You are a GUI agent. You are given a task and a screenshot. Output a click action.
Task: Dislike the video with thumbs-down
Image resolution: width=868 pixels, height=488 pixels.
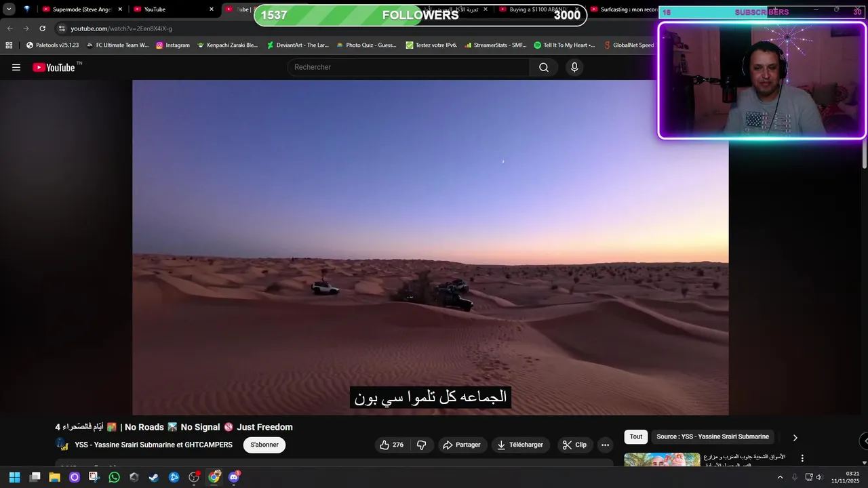tap(421, 445)
